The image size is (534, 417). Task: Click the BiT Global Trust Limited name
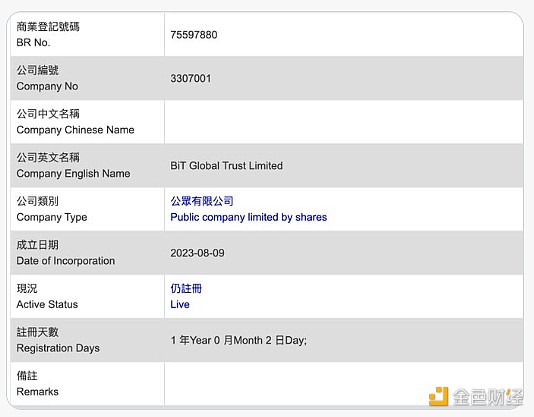click(x=226, y=166)
